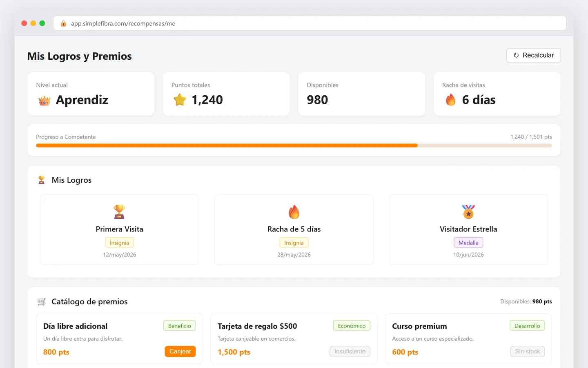This screenshot has width=588, height=368.
Task: Click the date 28/may/2026
Action: [x=294, y=255]
